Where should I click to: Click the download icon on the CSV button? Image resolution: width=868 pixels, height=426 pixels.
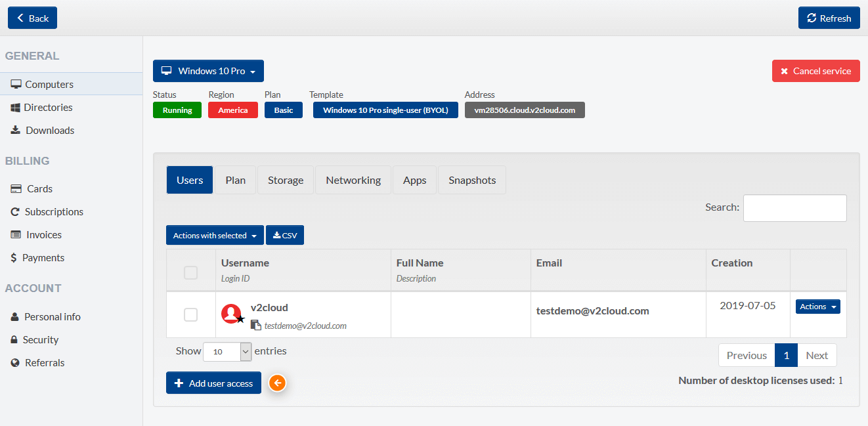pyautogui.click(x=277, y=235)
